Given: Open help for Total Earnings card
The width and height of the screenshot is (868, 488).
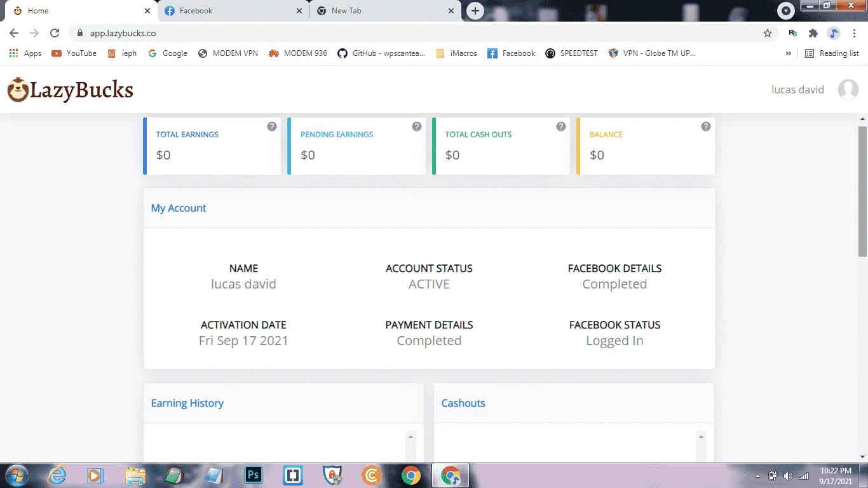Looking at the screenshot, I should (x=272, y=126).
